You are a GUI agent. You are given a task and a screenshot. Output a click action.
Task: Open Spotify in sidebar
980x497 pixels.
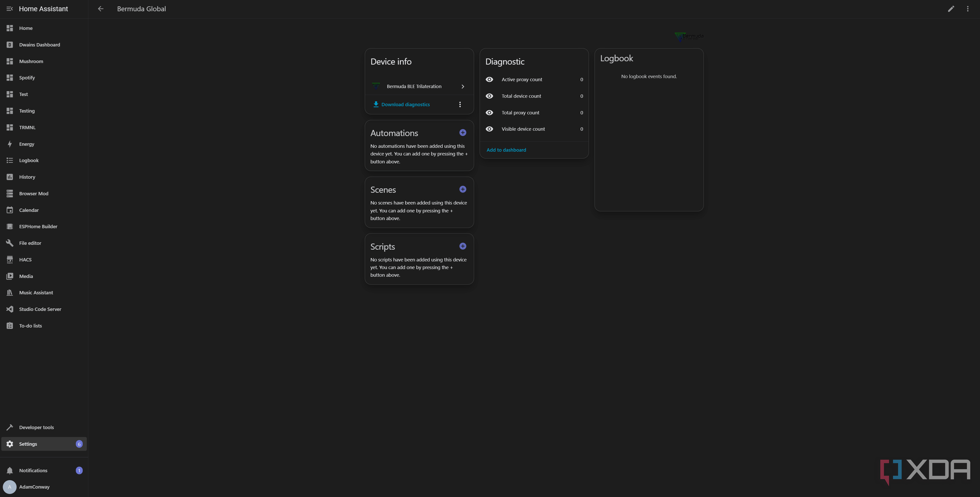click(44, 78)
